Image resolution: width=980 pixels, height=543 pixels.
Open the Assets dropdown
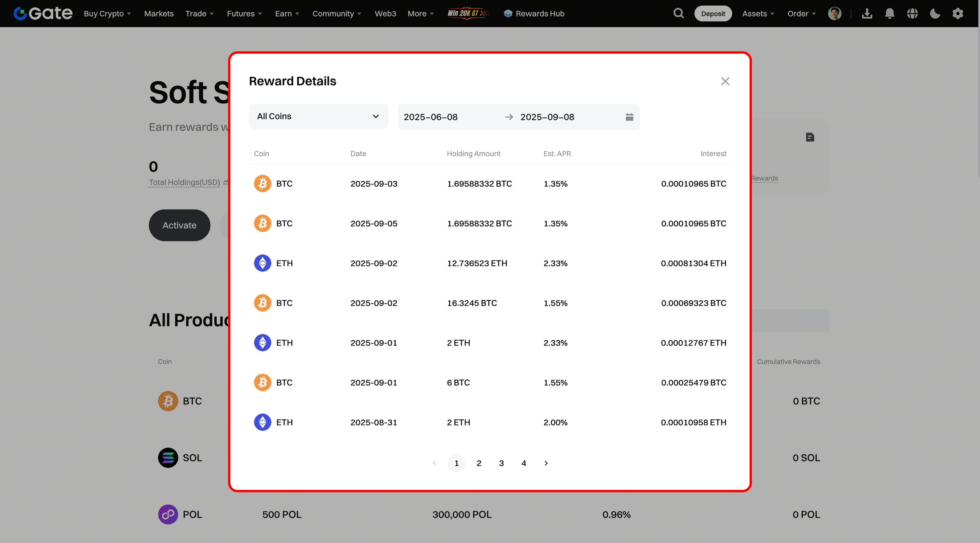point(758,14)
